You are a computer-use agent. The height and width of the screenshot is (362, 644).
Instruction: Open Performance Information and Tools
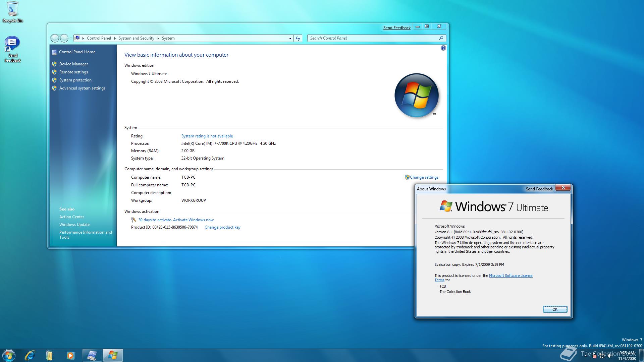[x=86, y=235]
